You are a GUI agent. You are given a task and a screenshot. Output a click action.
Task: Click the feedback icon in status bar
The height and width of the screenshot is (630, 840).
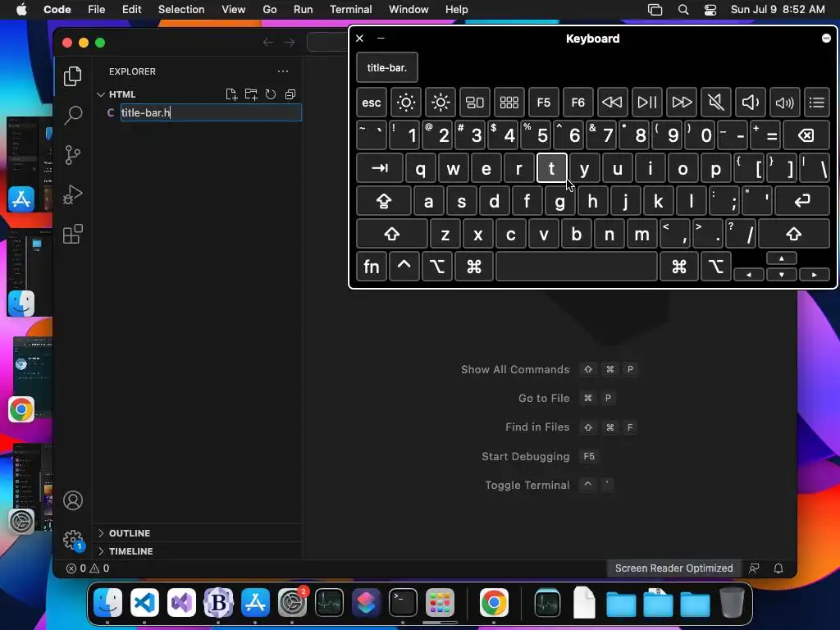tap(754, 568)
